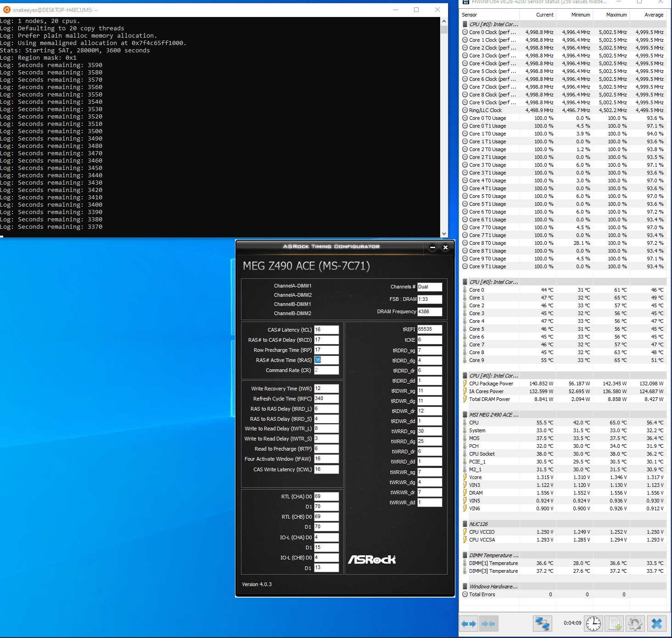
Task: Click the Ring/LLC Clock current value 4,498.9 MHz
Action: 539,110
